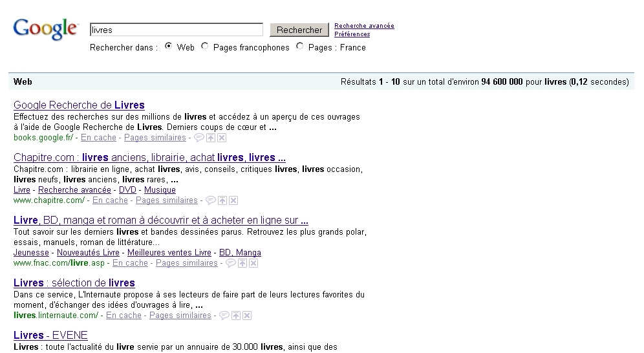The image size is (644, 353).
Task: Comment icon for livres.linternaute.com result
Action: 224,316
